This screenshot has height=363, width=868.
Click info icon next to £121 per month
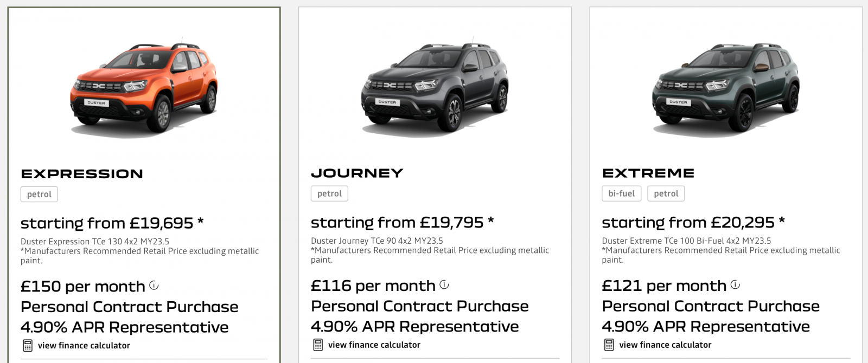point(735,284)
